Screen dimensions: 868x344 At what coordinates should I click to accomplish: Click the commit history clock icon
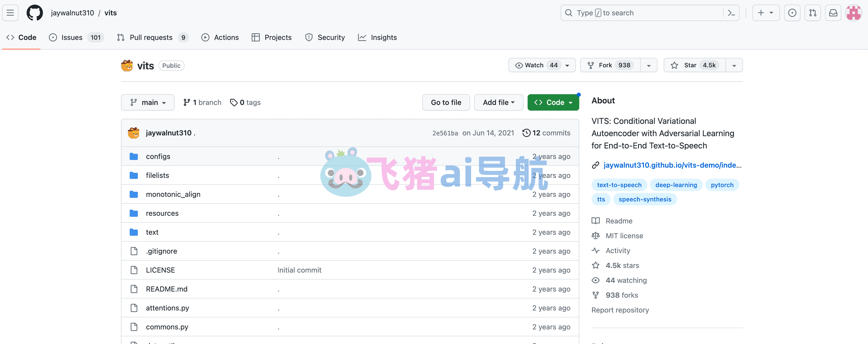(526, 133)
